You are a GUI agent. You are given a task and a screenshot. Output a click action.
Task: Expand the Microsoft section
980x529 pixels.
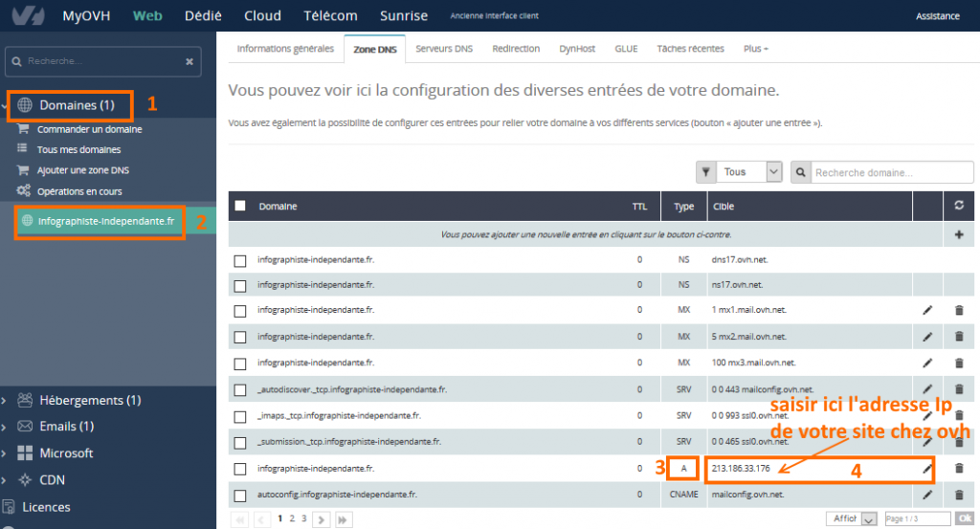[x=4, y=453]
